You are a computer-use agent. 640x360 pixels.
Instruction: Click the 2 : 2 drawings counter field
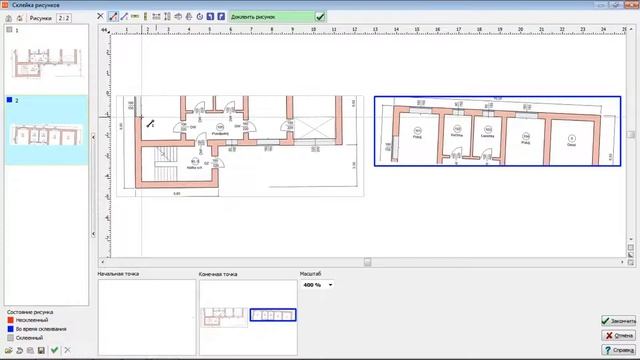pos(64,18)
